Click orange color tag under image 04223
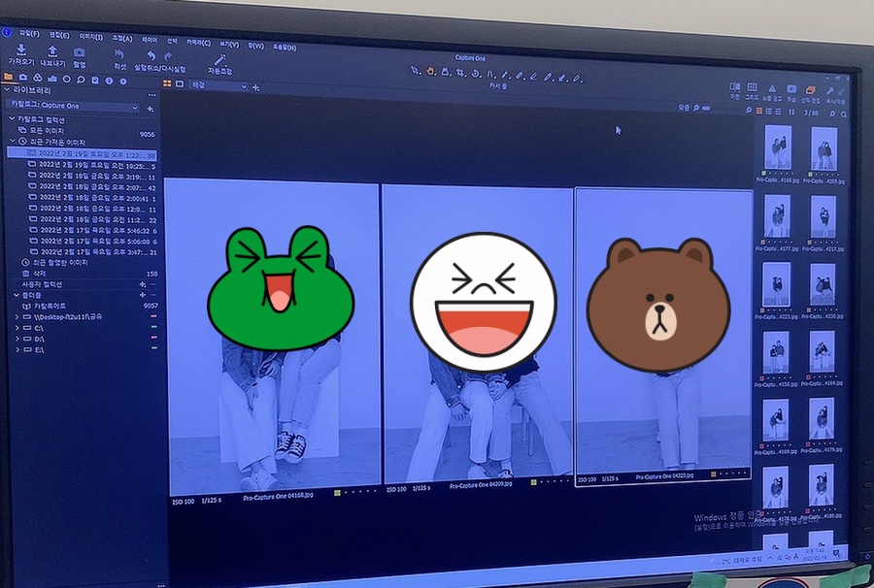 point(713,474)
